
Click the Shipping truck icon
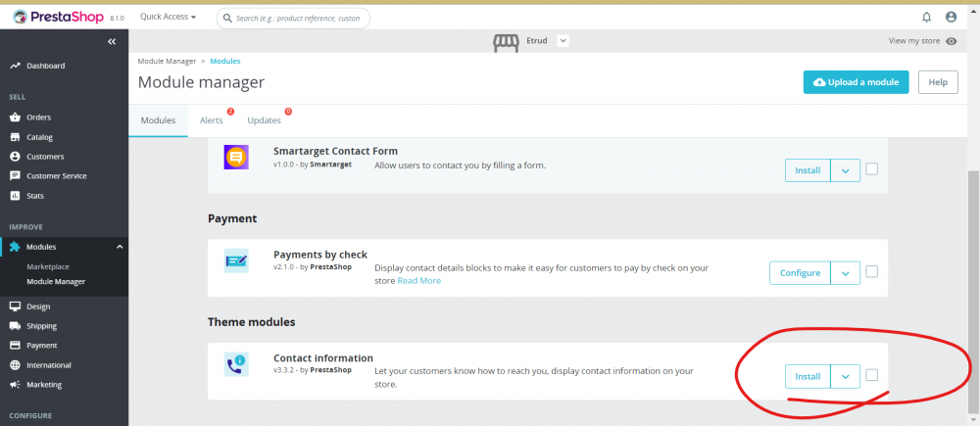15,326
